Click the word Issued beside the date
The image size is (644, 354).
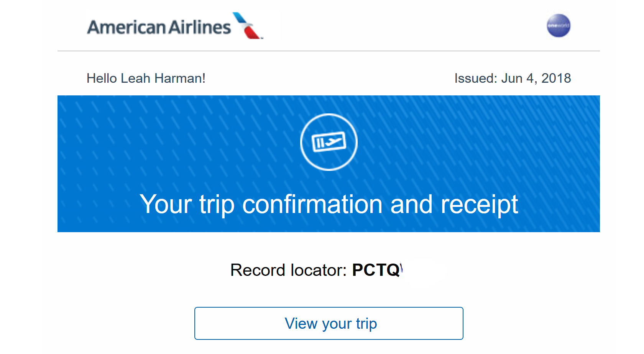click(x=476, y=78)
